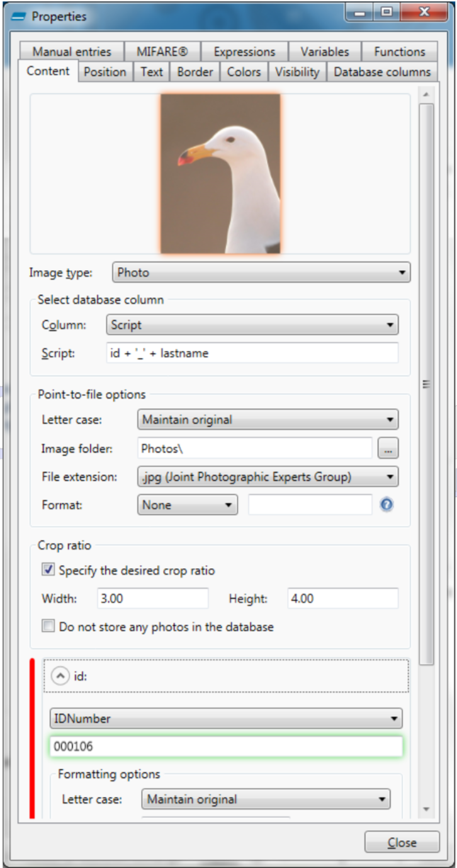
Task: Select the MIFARE® tab
Action: pos(162,52)
